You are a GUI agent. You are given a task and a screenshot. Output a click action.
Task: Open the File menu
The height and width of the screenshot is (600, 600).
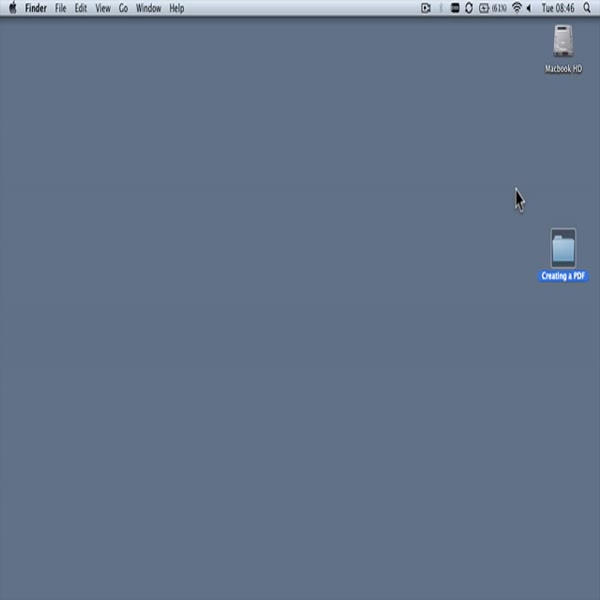pyautogui.click(x=61, y=8)
